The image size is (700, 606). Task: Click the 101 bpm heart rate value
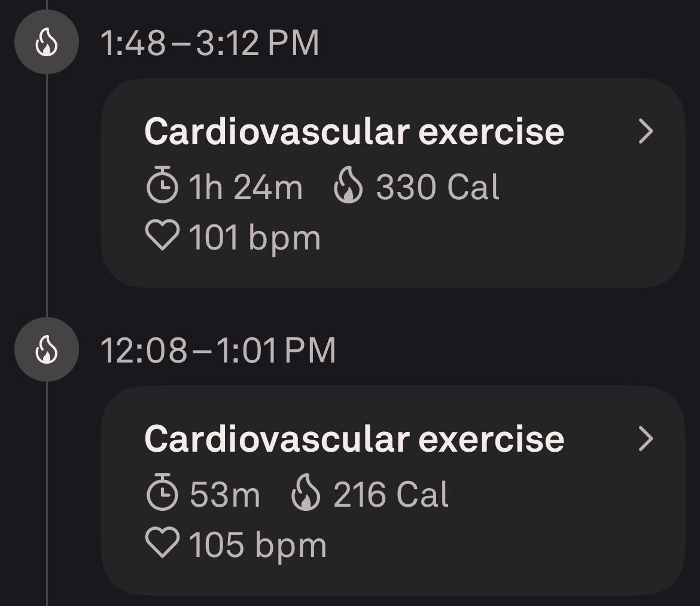coord(255,237)
